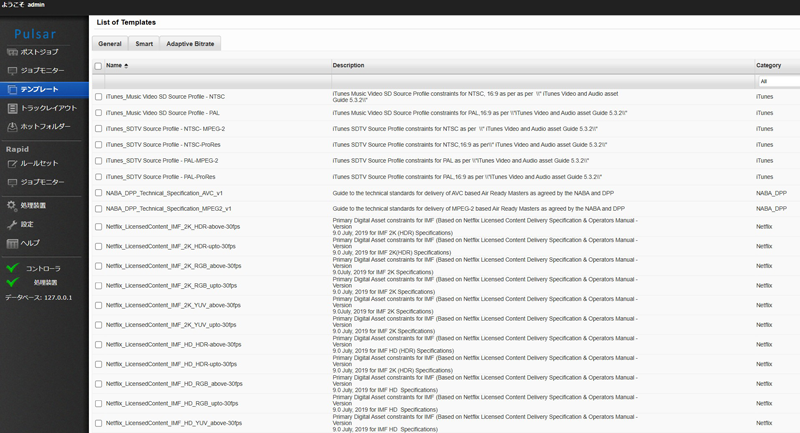Select iTunes_SDTV Source Profile - PAL-ProRes name

(x=161, y=177)
